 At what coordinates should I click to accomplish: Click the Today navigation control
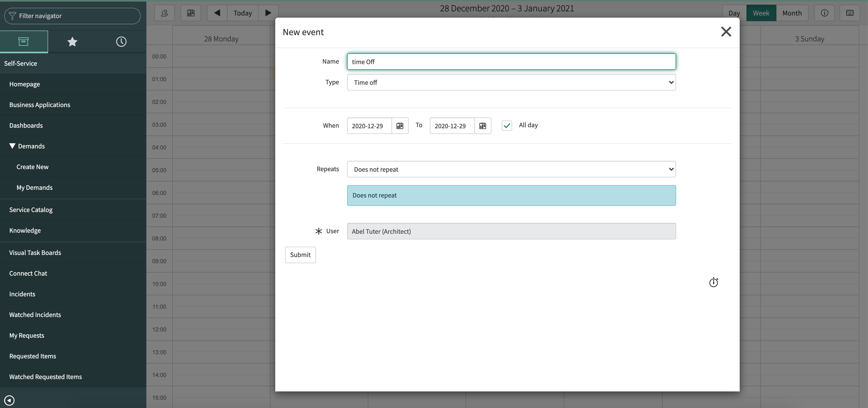coord(242,13)
